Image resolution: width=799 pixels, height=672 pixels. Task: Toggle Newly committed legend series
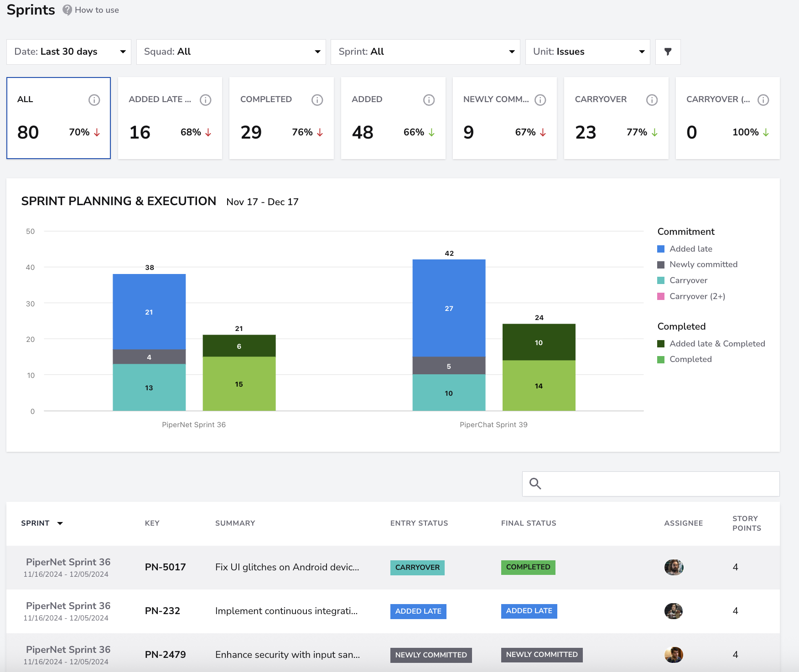pyautogui.click(x=697, y=264)
